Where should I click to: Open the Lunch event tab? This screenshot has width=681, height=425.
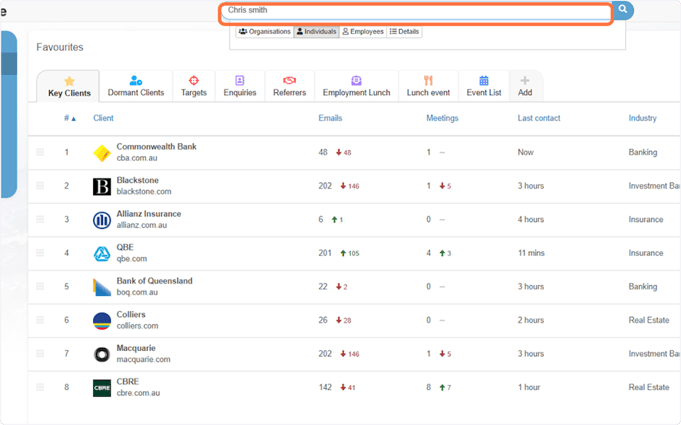click(428, 86)
